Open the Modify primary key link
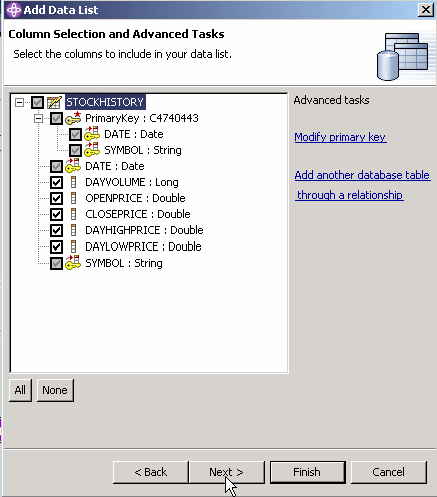The width and height of the screenshot is (437, 497). click(x=340, y=137)
